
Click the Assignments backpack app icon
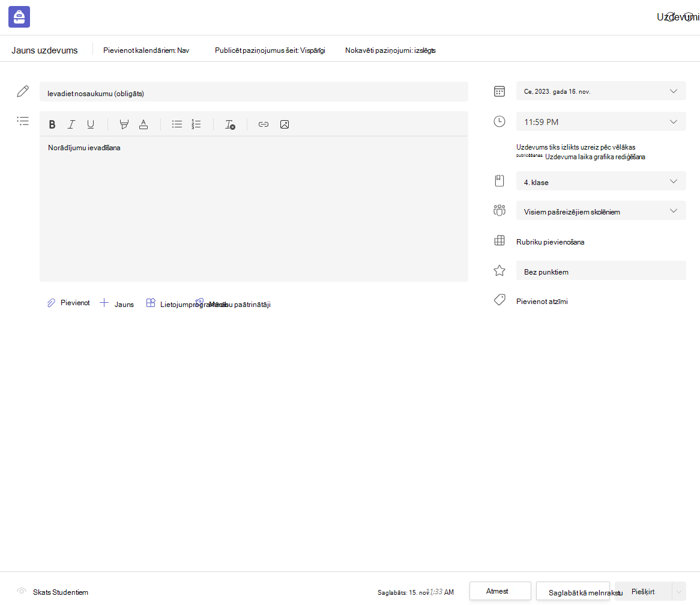pos(19,17)
